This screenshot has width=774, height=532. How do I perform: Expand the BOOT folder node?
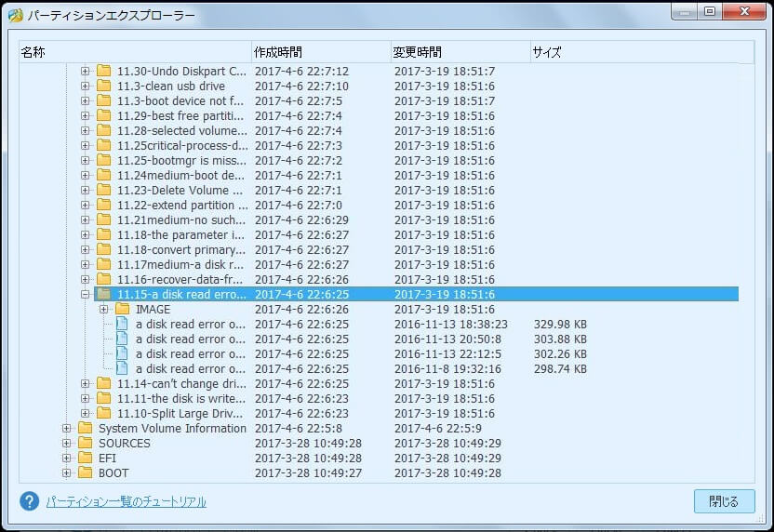pos(66,473)
